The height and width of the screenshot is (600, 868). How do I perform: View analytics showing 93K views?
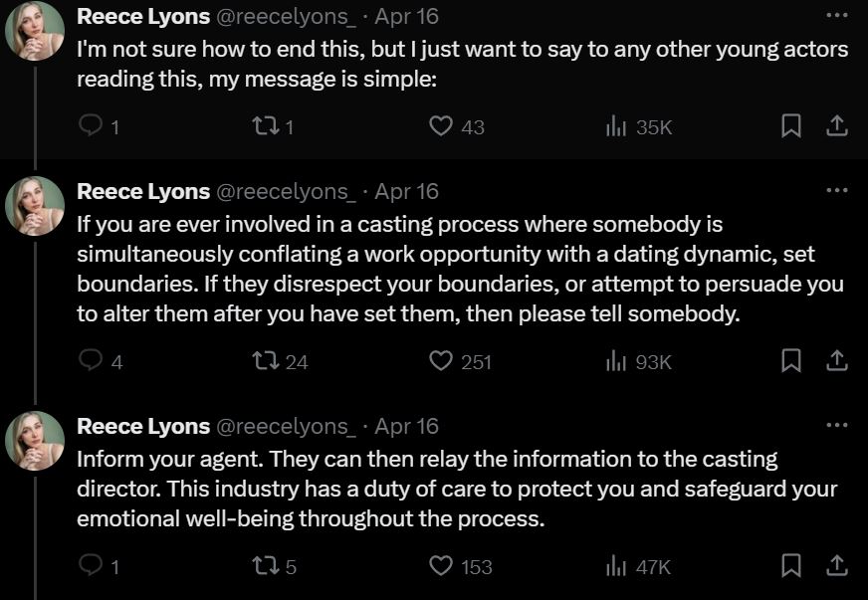point(639,361)
